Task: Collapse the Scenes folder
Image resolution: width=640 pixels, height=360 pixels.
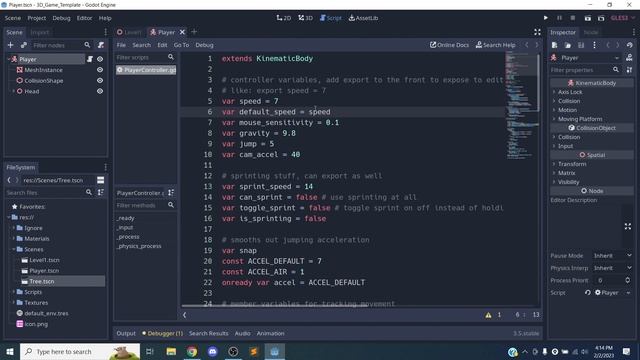Action: (13, 249)
